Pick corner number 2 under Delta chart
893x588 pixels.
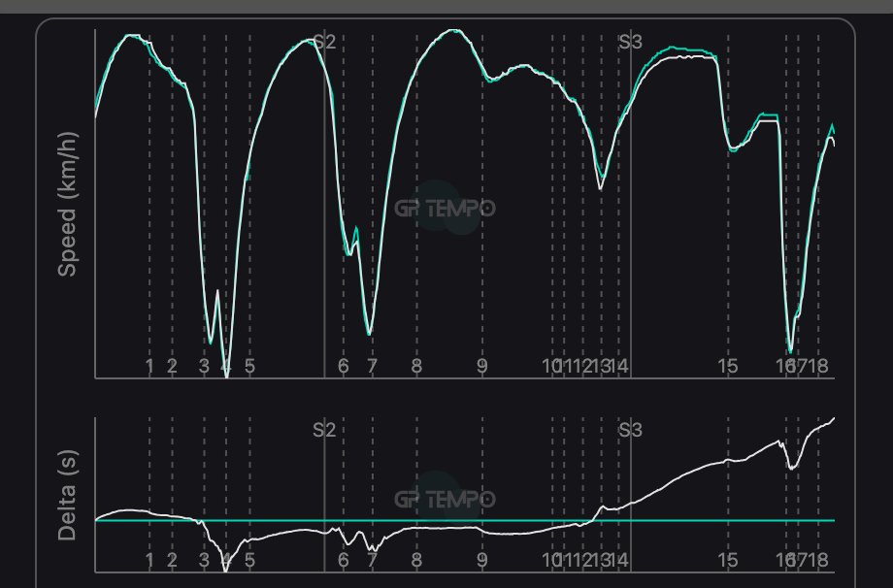tap(172, 560)
